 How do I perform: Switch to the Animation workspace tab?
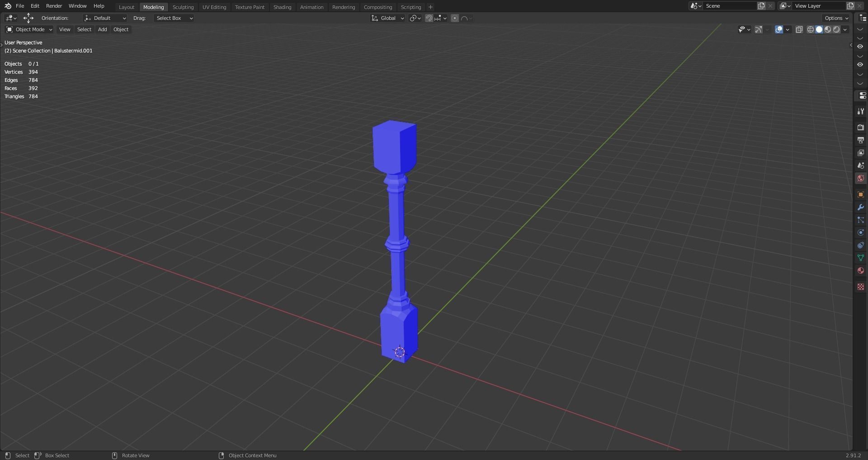click(x=311, y=7)
